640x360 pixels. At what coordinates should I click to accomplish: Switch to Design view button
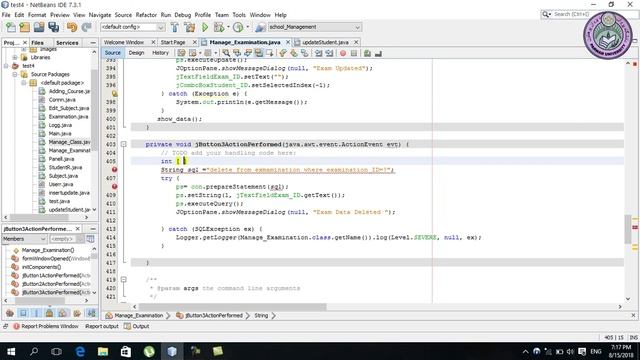(x=136, y=53)
